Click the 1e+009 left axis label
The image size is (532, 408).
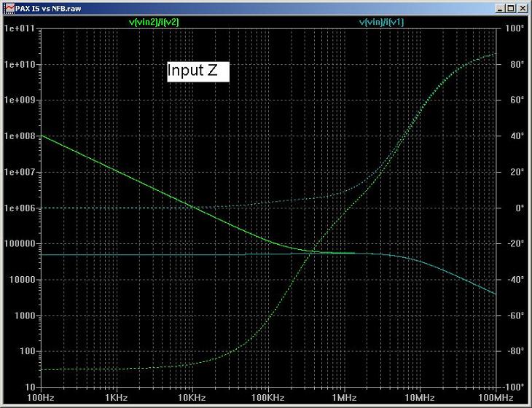point(20,100)
